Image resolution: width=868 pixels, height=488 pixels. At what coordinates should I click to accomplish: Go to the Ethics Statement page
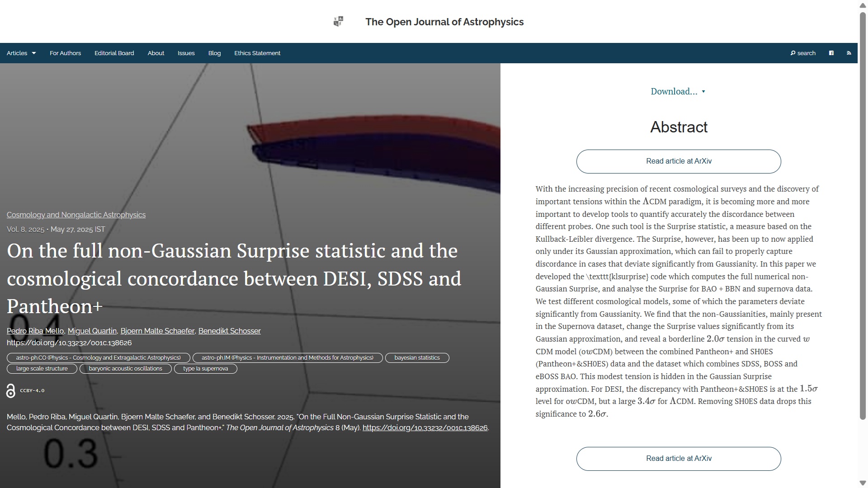(x=257, y=53)
